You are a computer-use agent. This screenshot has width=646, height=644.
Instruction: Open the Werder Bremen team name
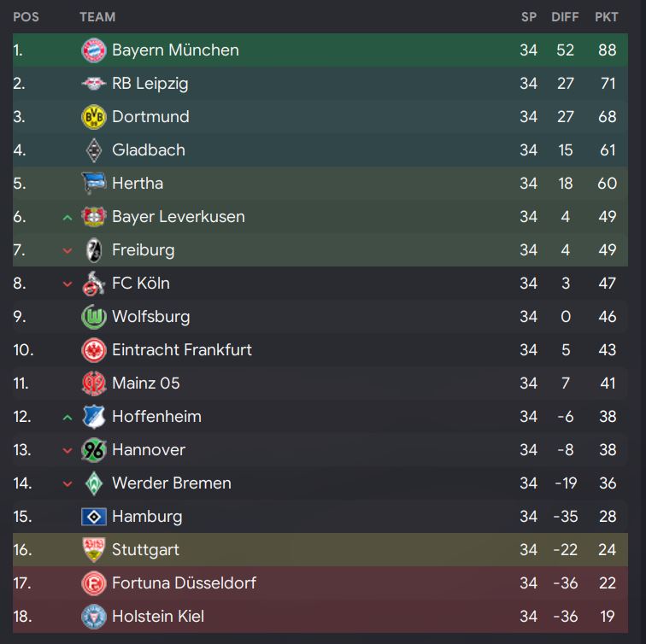pos(172,483)
